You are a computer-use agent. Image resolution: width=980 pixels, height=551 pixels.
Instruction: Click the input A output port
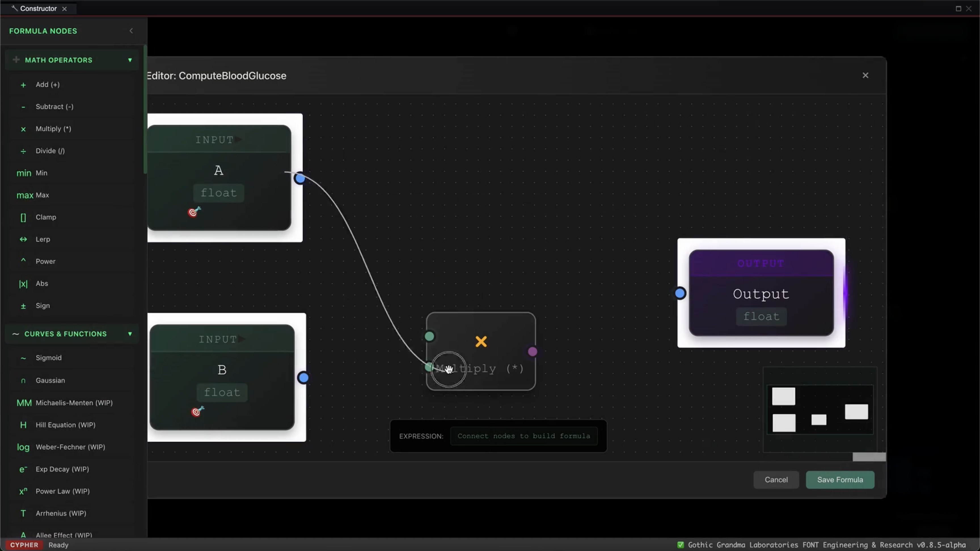tap(300, 178)
